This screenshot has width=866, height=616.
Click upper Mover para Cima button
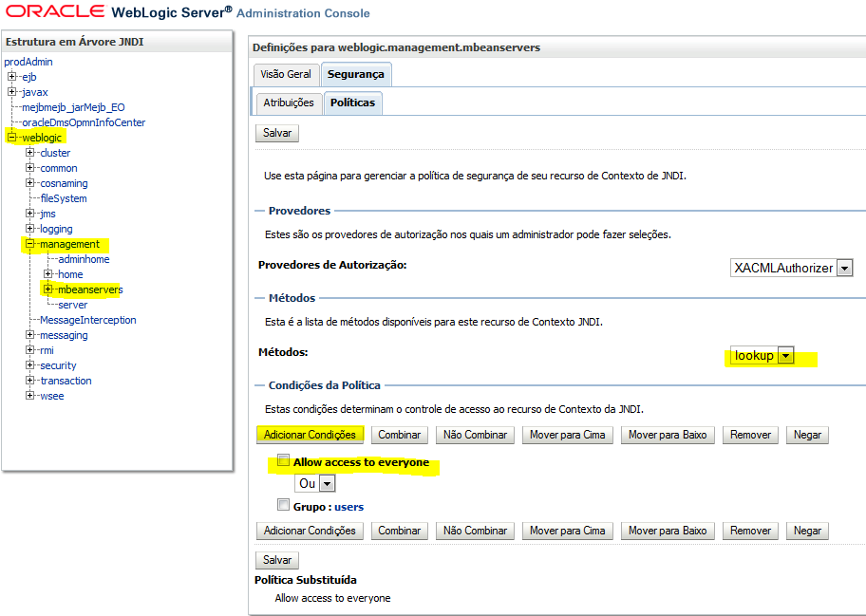(x=568, y=435)
